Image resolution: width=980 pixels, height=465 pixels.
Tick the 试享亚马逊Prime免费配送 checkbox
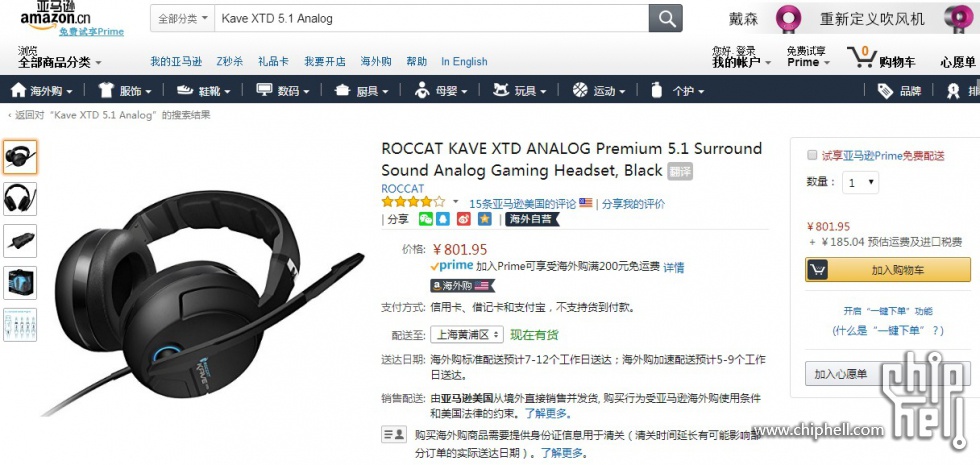tap(812, 155)
